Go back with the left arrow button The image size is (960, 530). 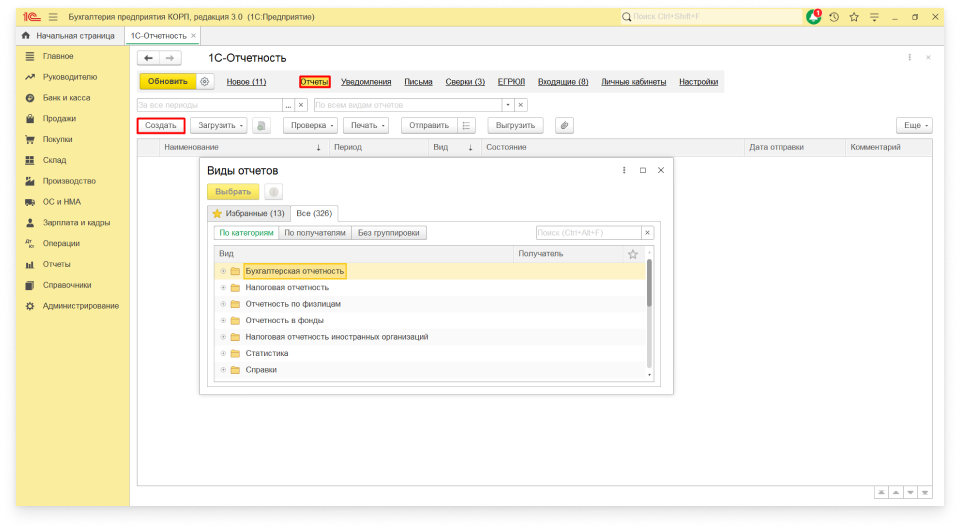[x=148, y=58]
